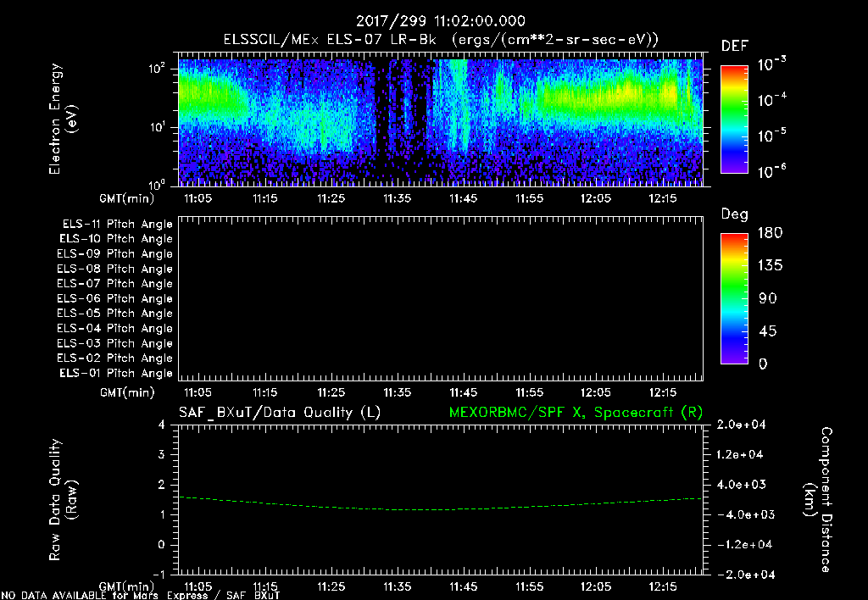The width and height of the screenshot is (868, 600).
Task: Click the Raw Data Quality (Raw) axis label
Action: pyautogui.click(x=63, y=500)
